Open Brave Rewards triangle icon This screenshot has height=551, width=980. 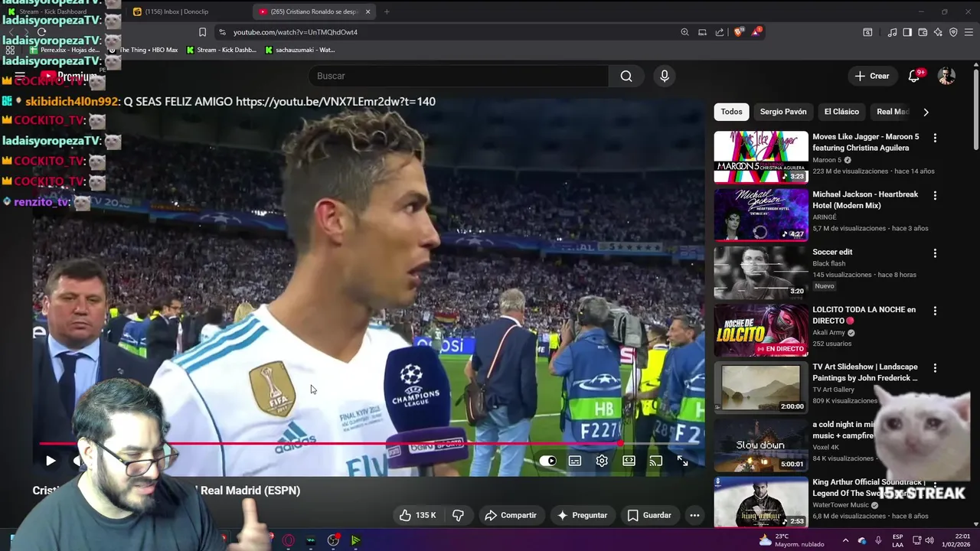point(756,32)
